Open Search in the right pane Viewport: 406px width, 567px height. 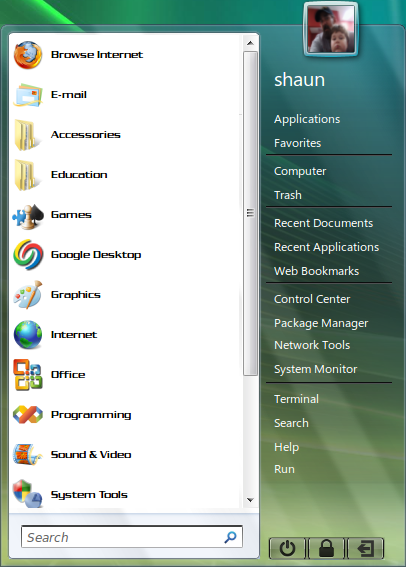[x=291, y=423]
